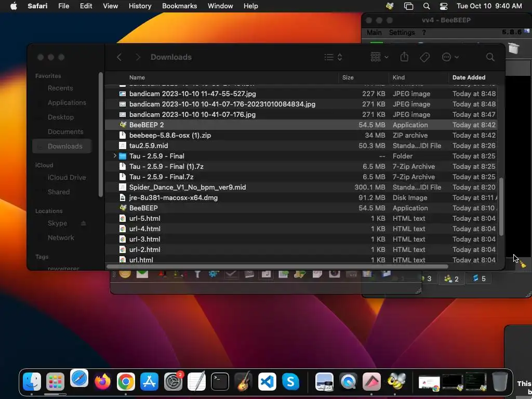
Task: Select 'beebeep-5.8.6-osx (1).zip' file
Action: (301, 136)
